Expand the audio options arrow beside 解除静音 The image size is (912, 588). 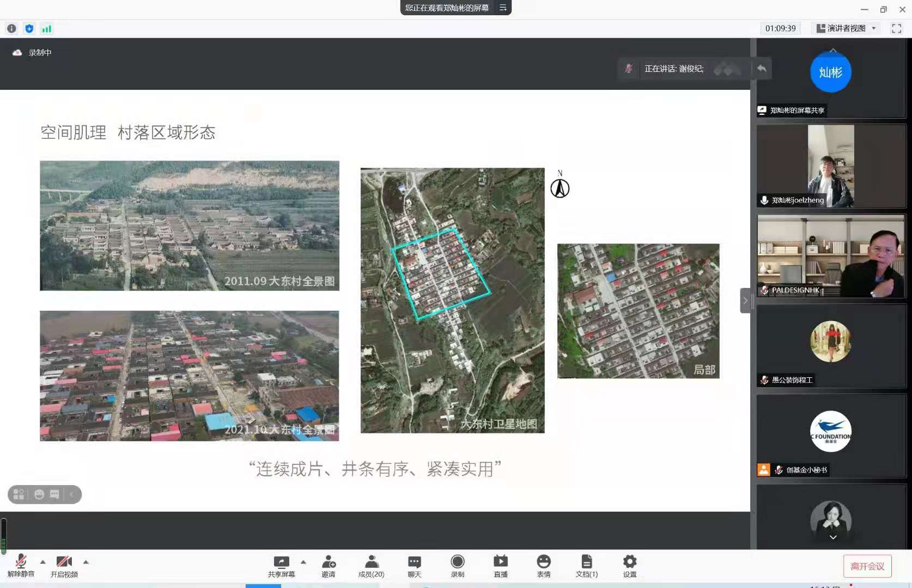(x=43, y=562)
